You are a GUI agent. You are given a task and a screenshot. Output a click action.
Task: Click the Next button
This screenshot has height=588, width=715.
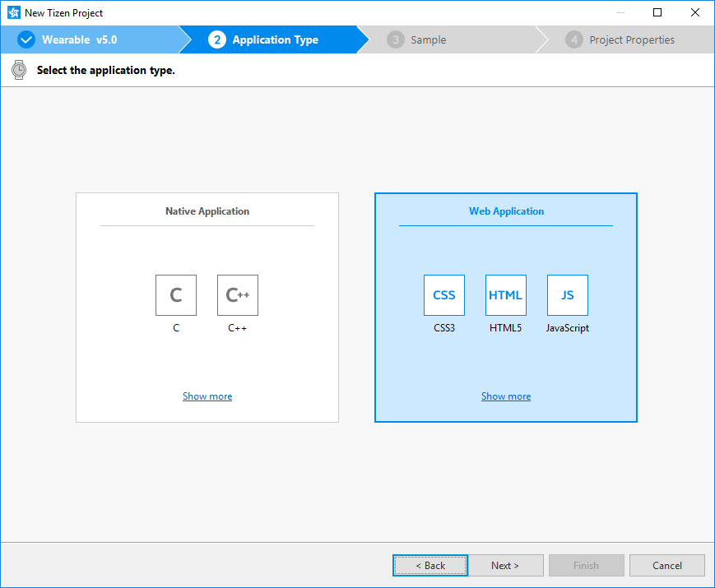(x=505, y=565)
